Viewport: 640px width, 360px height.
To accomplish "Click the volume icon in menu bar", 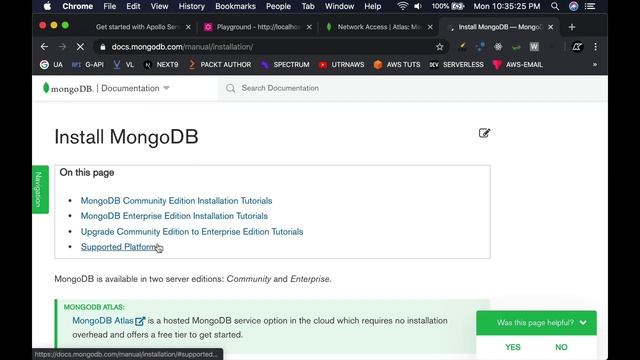I will coord(418,6).
